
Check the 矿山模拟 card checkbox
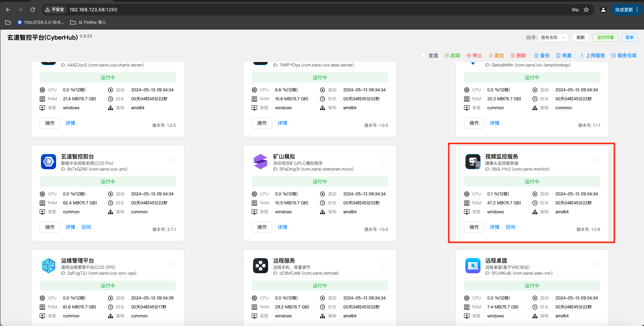point(383,160)
